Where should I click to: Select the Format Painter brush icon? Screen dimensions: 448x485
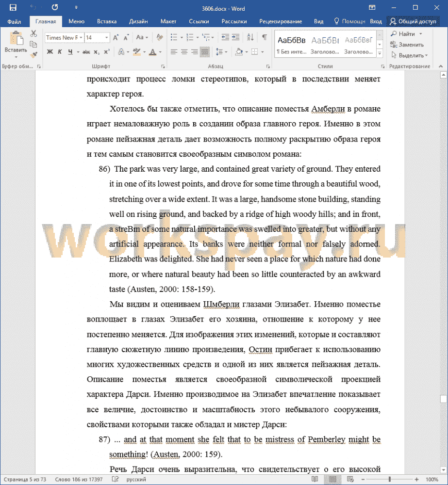(x=33, y=55)
